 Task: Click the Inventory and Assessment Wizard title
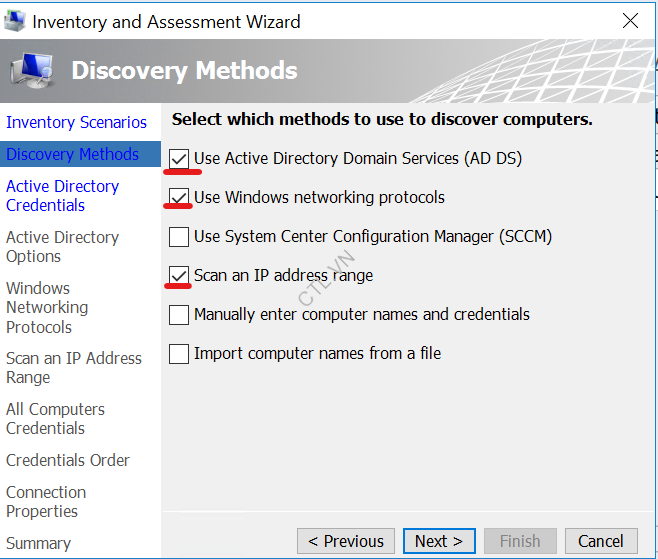[167, 22]
